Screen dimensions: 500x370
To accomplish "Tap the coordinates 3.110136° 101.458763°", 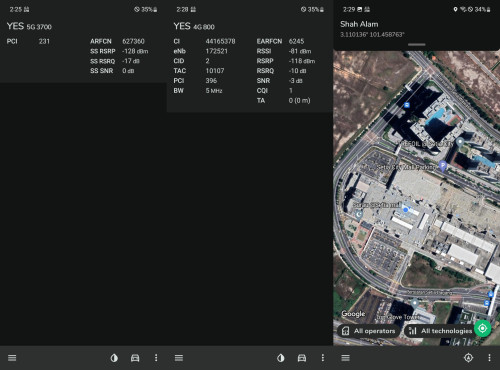I will click(372, 34).
